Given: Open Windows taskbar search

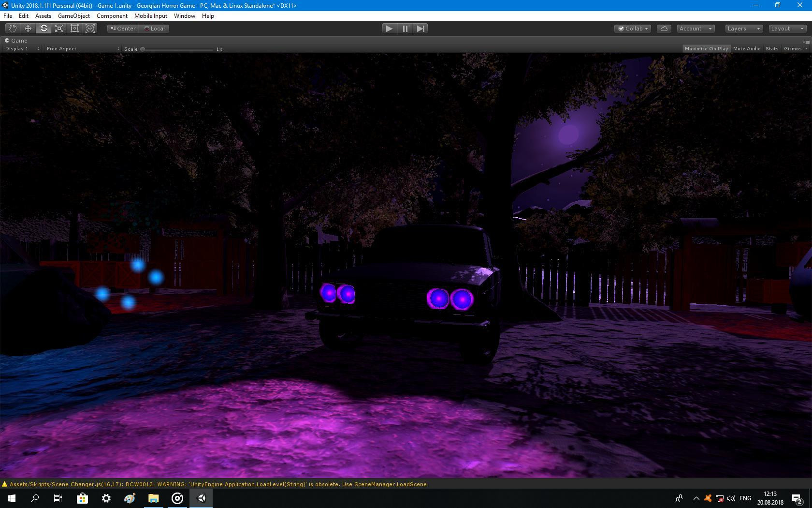Looking at the screenshot, I should tap(35, 498).
